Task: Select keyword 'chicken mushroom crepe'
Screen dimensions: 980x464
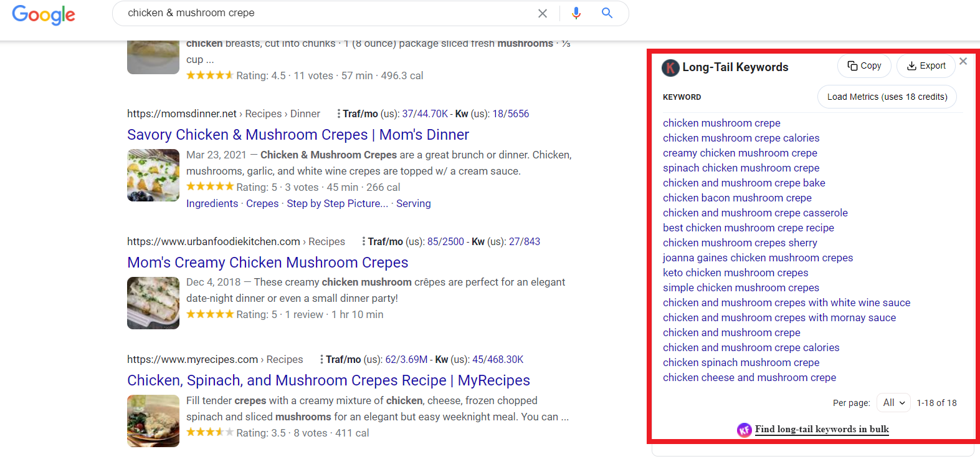Action: coord(721,123)
